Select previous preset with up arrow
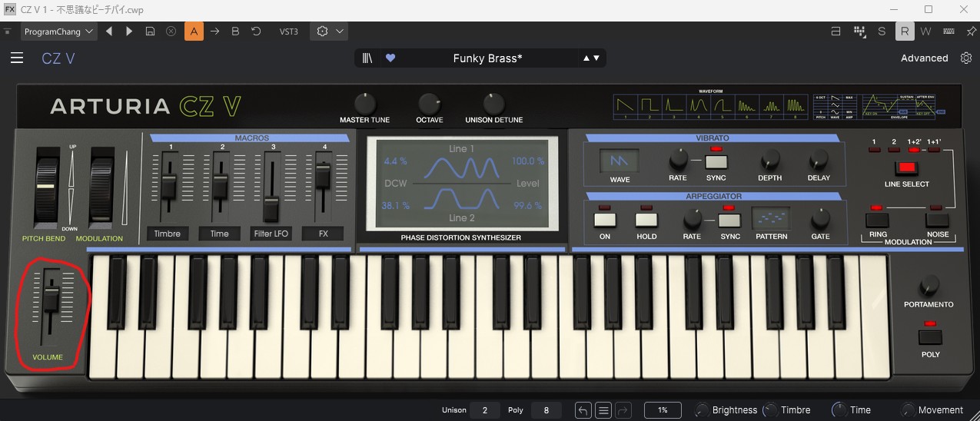This screenshot has width=980, height=421. click(586, 58)
